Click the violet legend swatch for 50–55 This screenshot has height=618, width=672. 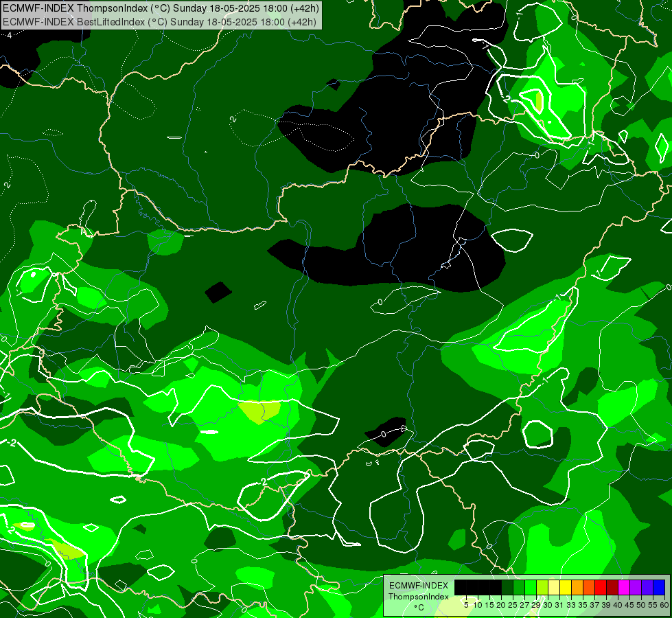pyautogui.click(x=647, y=587)
